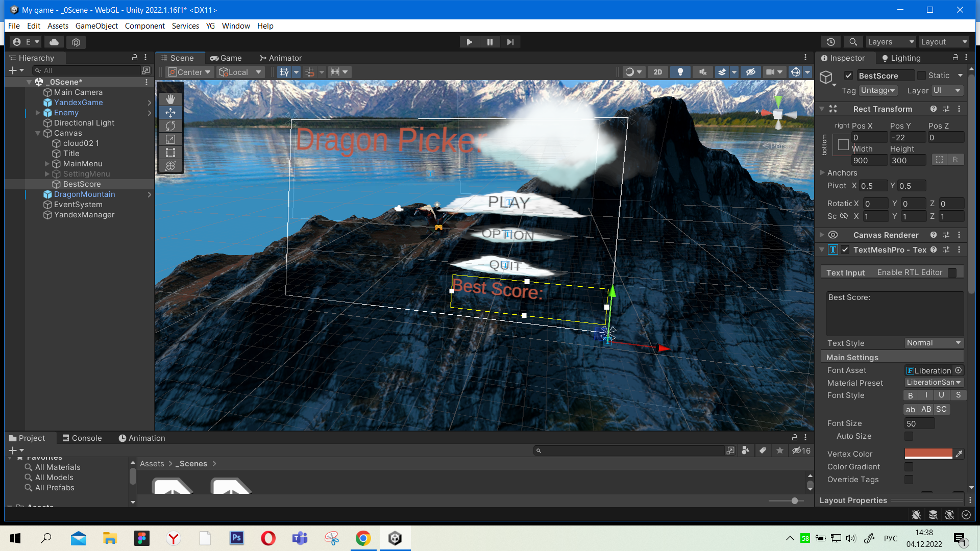Click the cloud services icon
Viewport: 980px width, 551px height.
point(54,42)
